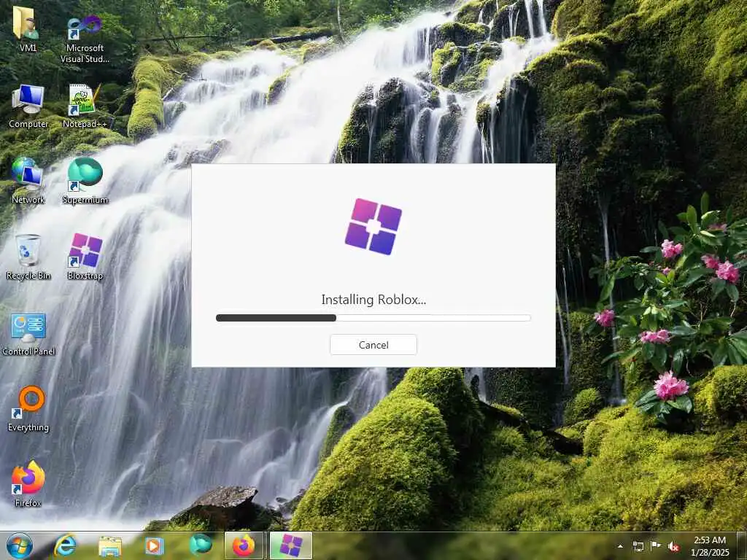
Task: Select the Notepad++ desktop shortcut
Action: [85, 106]
